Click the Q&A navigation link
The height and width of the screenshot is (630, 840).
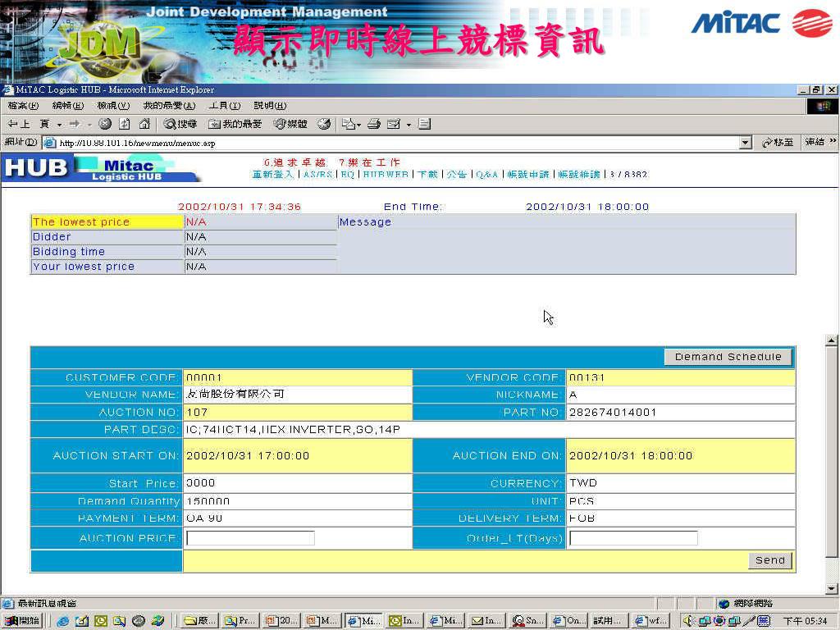[487, 174]
